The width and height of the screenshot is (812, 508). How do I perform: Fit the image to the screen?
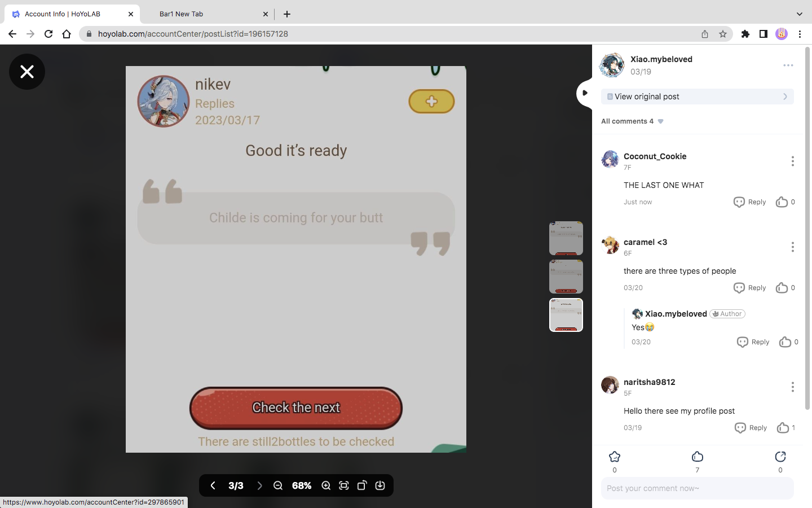(344, 485)
